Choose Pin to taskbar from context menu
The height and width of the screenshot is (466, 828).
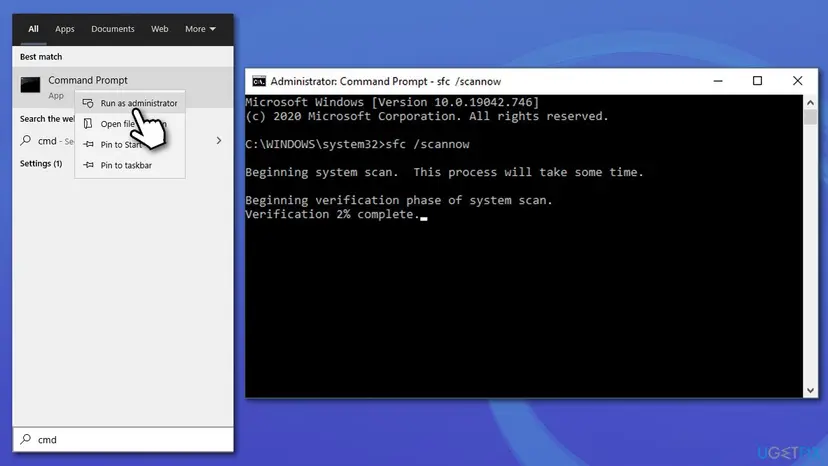click(x=130, y=165)
